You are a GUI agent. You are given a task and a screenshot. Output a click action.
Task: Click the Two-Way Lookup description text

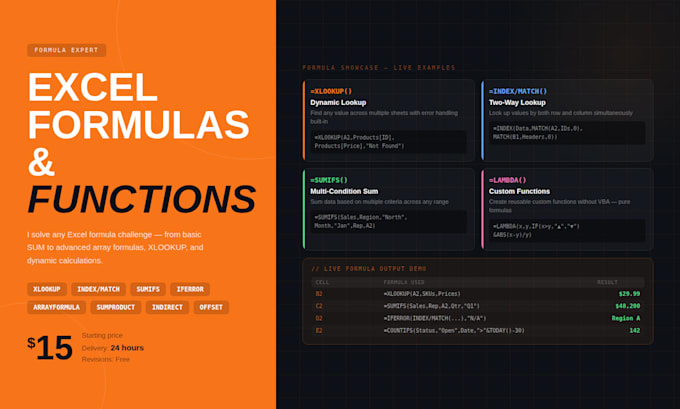click(x=561, y=113)
